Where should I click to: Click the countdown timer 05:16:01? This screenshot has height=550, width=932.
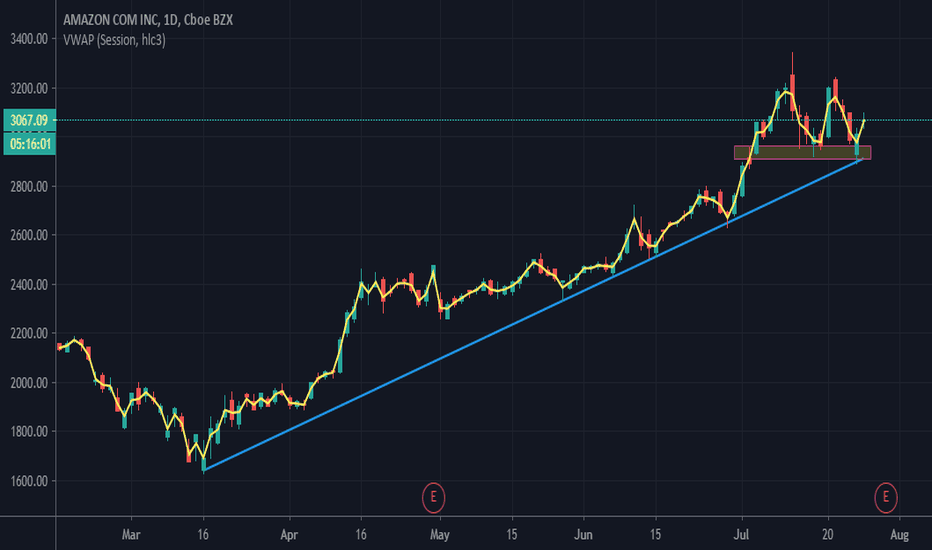[29, 144]
